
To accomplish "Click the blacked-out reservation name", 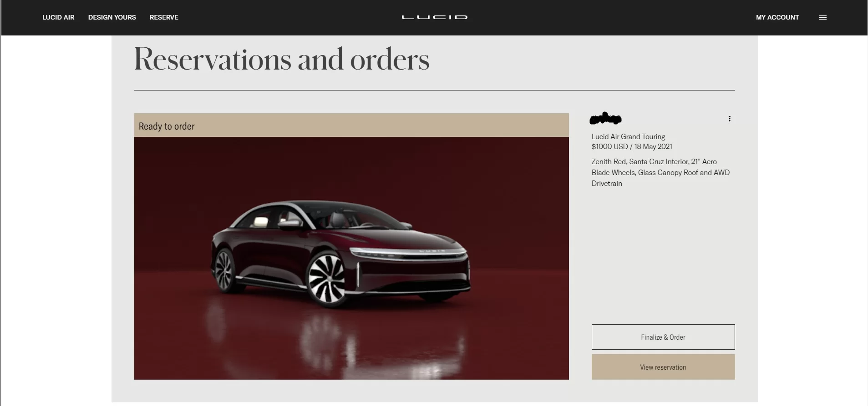I will coord(605,119).
